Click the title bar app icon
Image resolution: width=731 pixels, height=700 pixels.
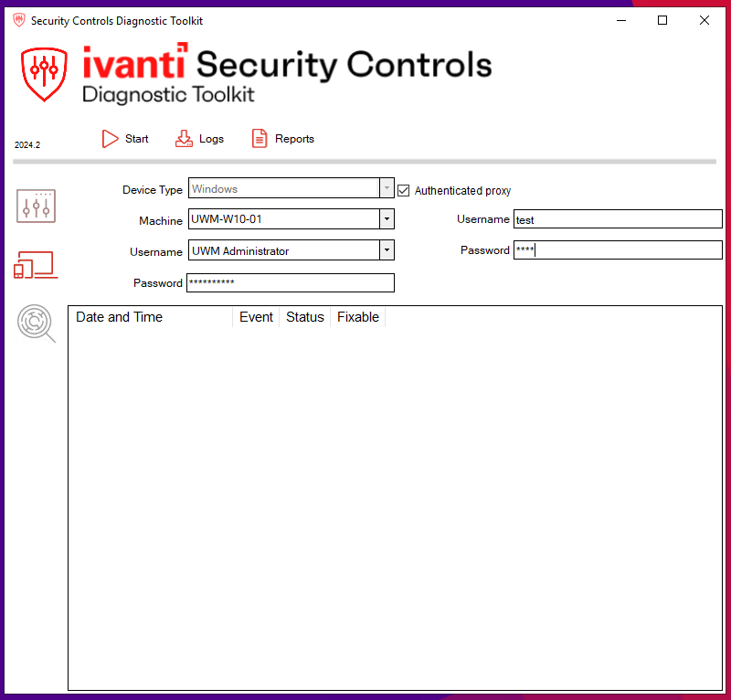pyautogui.click(x=18, y=20)
